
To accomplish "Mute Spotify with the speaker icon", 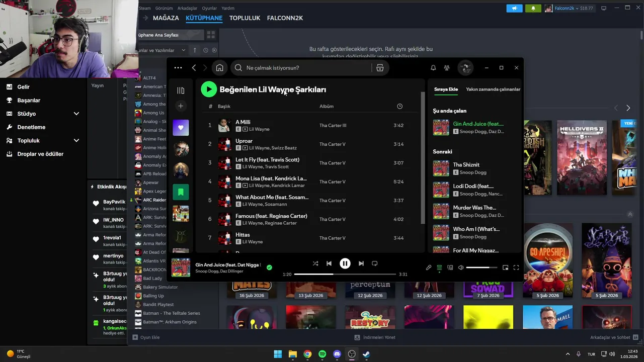I will point(461,267).
